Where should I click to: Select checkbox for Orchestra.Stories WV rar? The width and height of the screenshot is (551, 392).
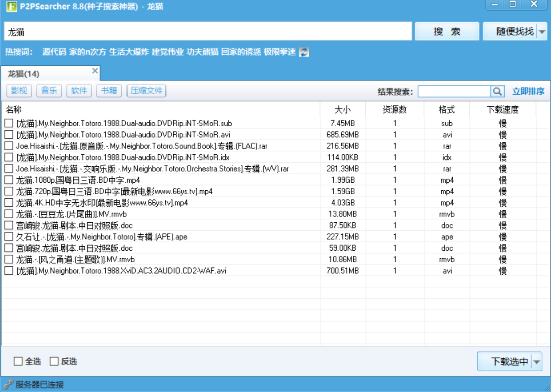9,168
